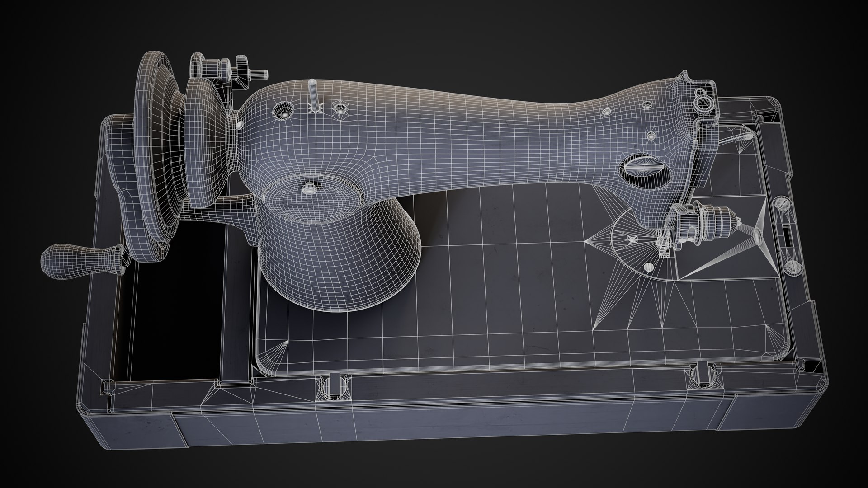The width and height of the screenshot is (868, 488).
Task: Select the star-shaped hole beside the spool pin
Action: [340, 108]
